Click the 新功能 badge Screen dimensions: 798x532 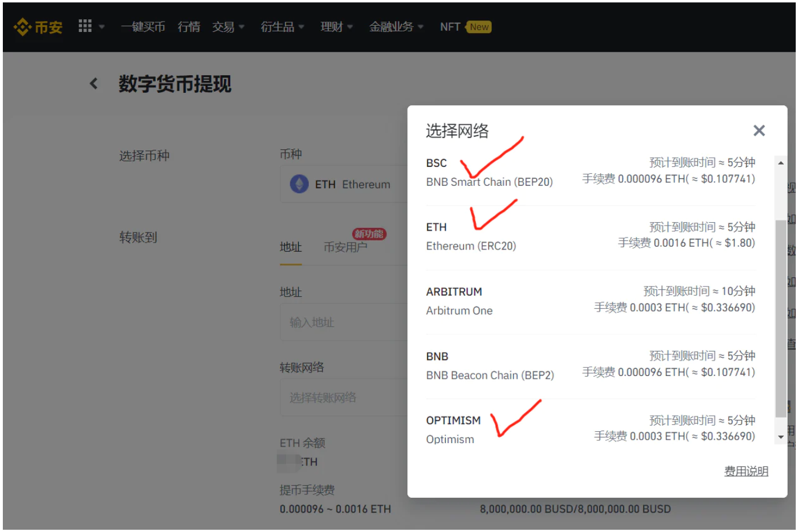click(369, 234)
